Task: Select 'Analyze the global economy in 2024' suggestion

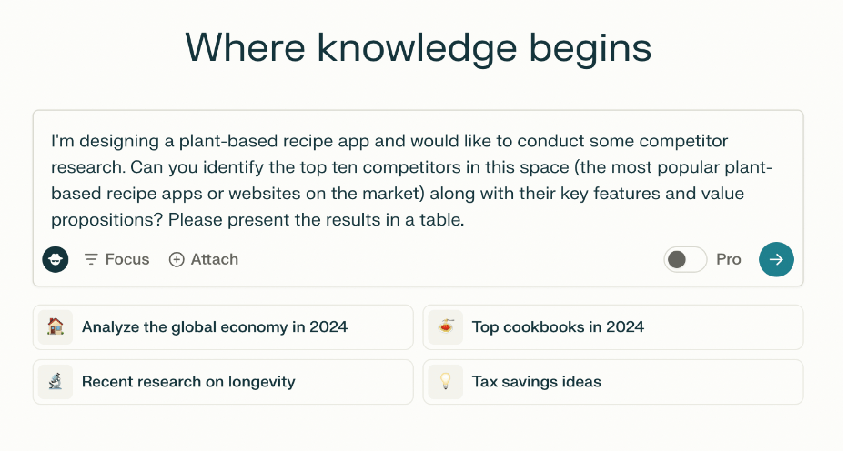Action: click(215, 327)
